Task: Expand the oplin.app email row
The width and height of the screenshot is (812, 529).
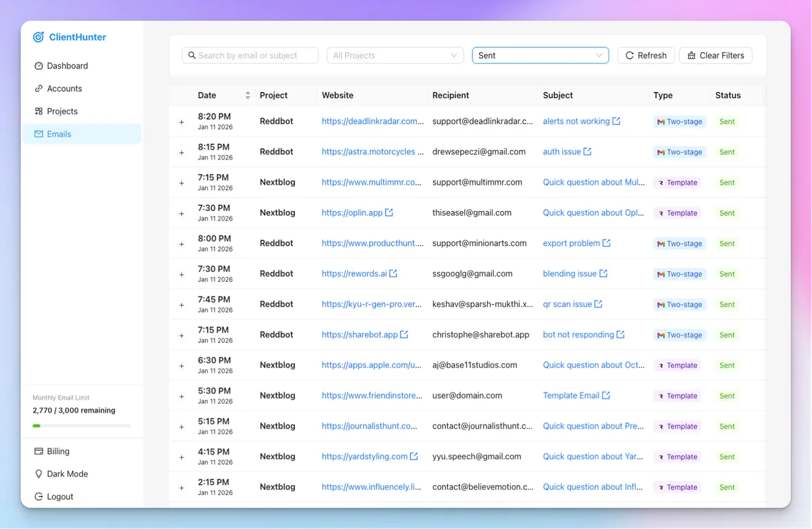Action: pos(181,214)
